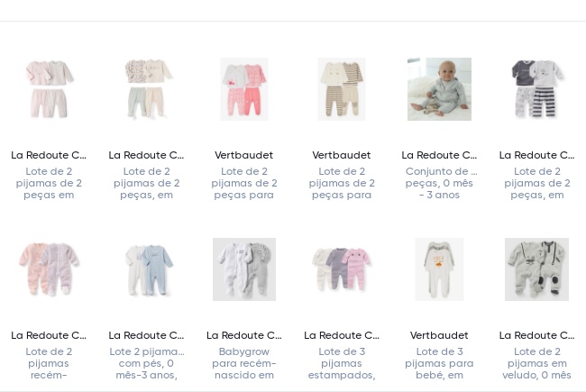Viewport: 586px width, 392px height.
Task: Open the baby photo product thumbnail
Action: click(x=439, y=89)
